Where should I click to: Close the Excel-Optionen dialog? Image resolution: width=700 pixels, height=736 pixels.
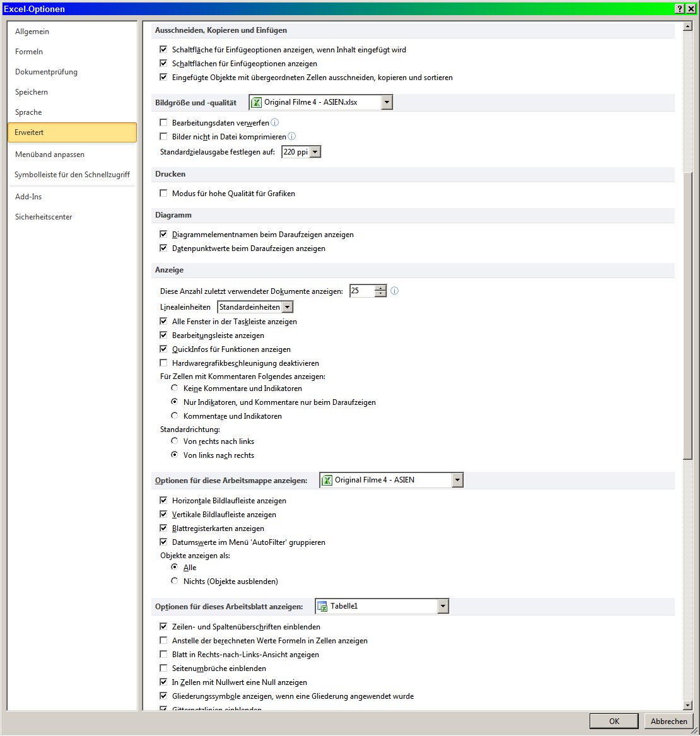(691, 9)
